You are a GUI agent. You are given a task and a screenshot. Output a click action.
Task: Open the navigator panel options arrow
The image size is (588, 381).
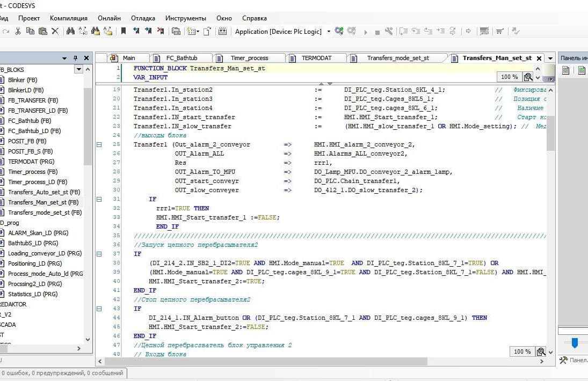click(x=64, y=58)
